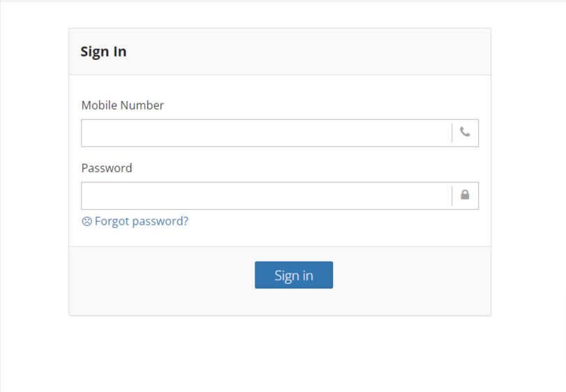Viewport: 566px width, 392px height.
Task: Select the lock addon icon
Action: point(465,195)
